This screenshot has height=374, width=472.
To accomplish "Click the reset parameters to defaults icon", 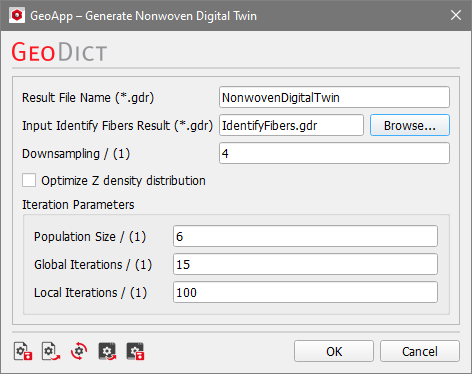I will coord(79,351).
